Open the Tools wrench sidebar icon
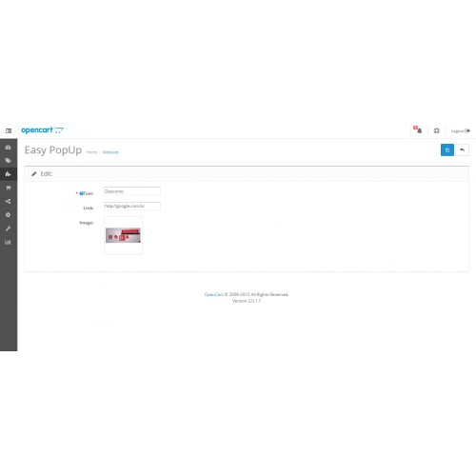476x476 pixels. tap(9, 228)
